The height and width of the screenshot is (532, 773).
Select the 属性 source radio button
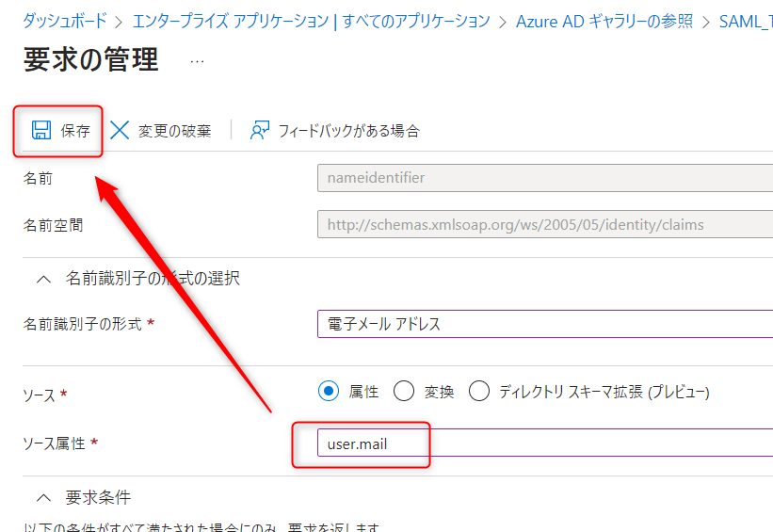tap(329, 391)
